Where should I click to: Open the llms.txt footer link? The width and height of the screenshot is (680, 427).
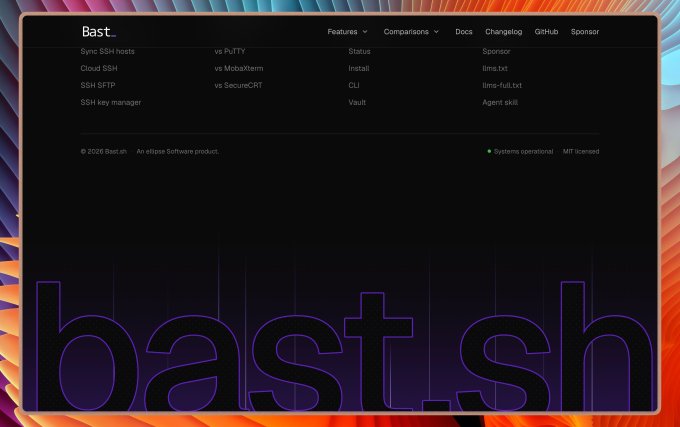[495, 68]
